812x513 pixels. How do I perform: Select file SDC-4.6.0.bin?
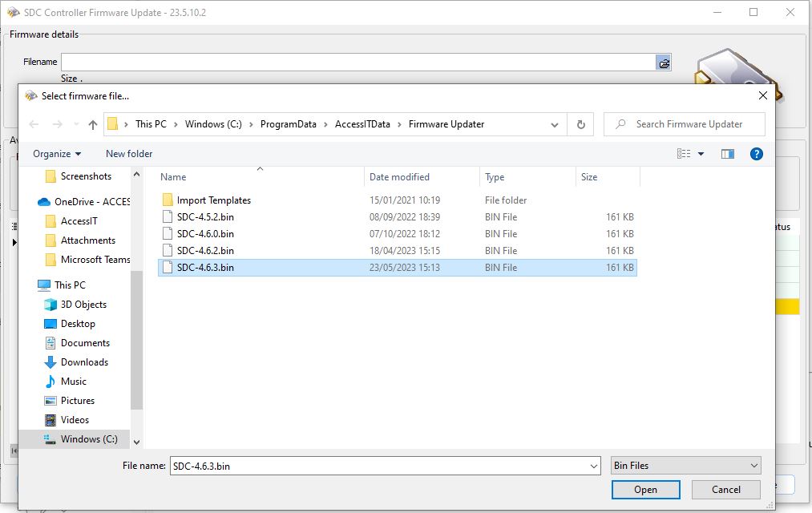tap(205, 234)
